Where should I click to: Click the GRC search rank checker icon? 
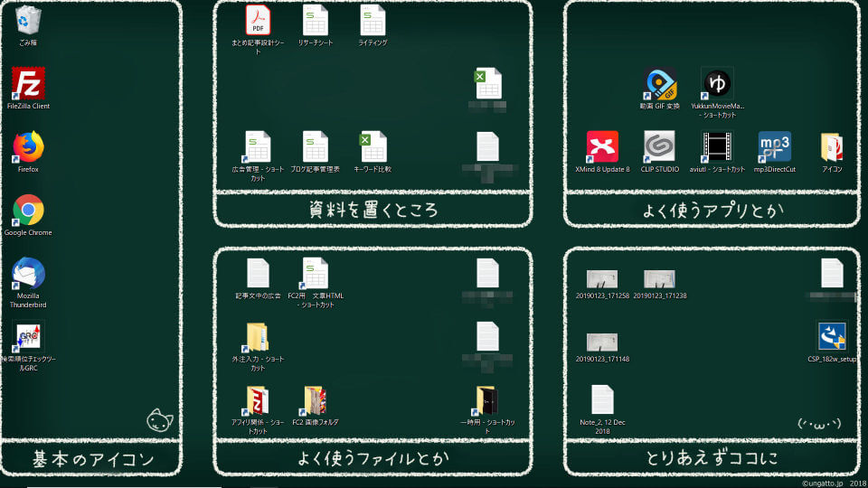pos(28,337)
